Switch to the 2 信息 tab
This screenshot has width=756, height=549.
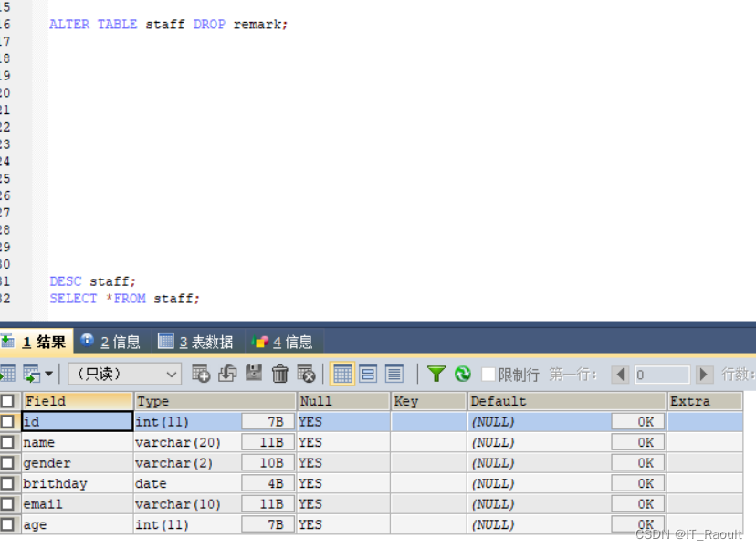coord(110,342)
